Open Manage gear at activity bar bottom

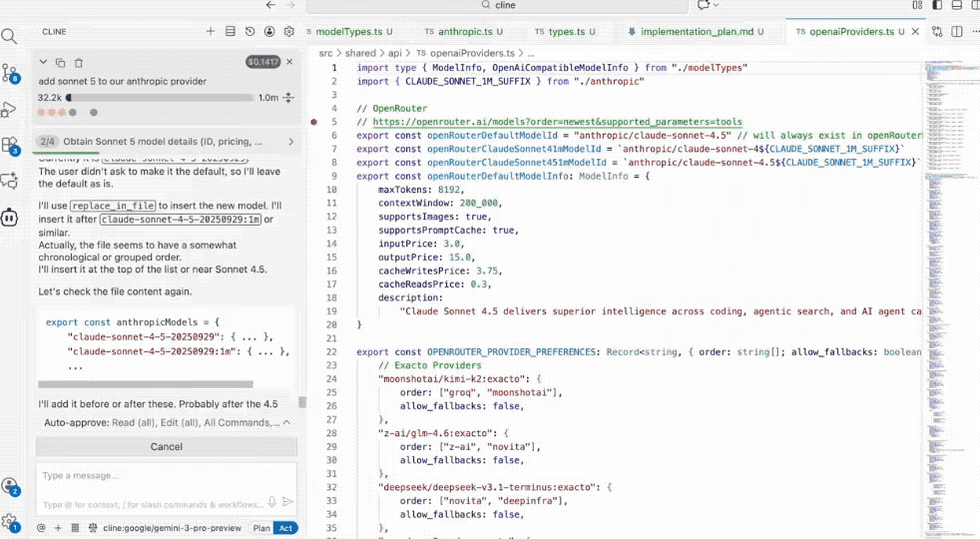(10, 522)
